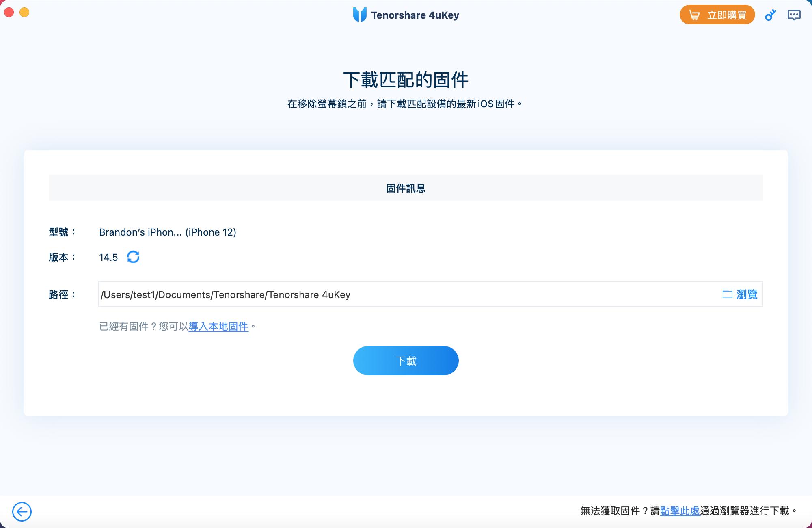Minimize the window with yellow button
Viewport: 812px width, 528px height.
[24, 12]
